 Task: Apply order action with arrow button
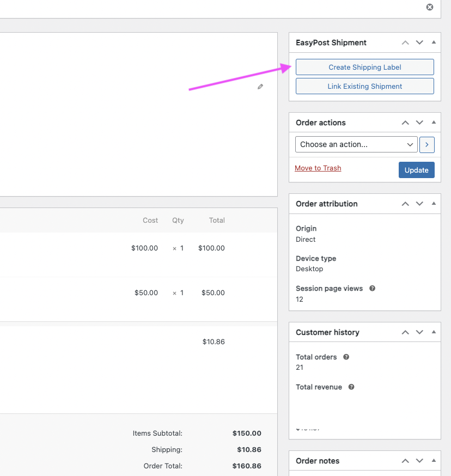[426, 144]
